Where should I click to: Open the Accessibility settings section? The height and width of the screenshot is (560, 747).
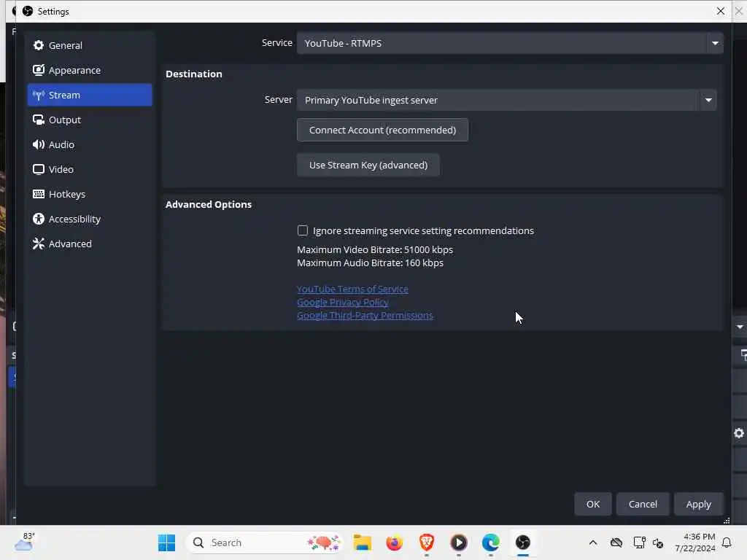tap(90, 219)
